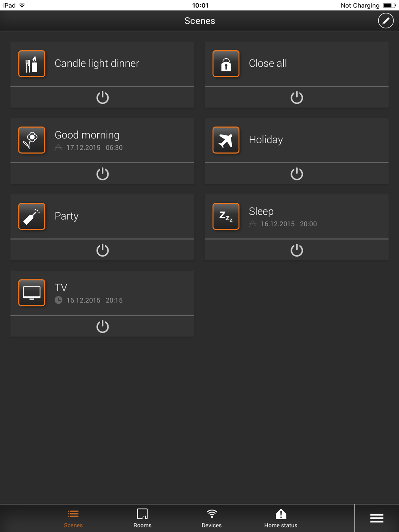399x532 pixels.
Task: Select the Good morning flower icon
Action: (32, 140)
